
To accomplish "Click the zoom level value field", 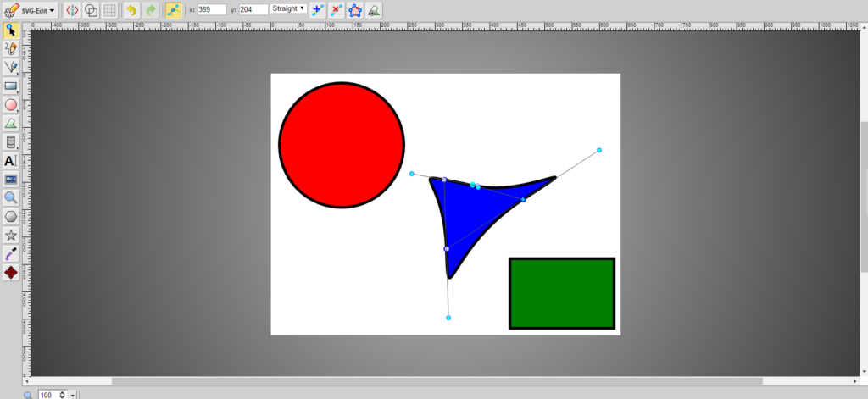I will pos(47,395).
